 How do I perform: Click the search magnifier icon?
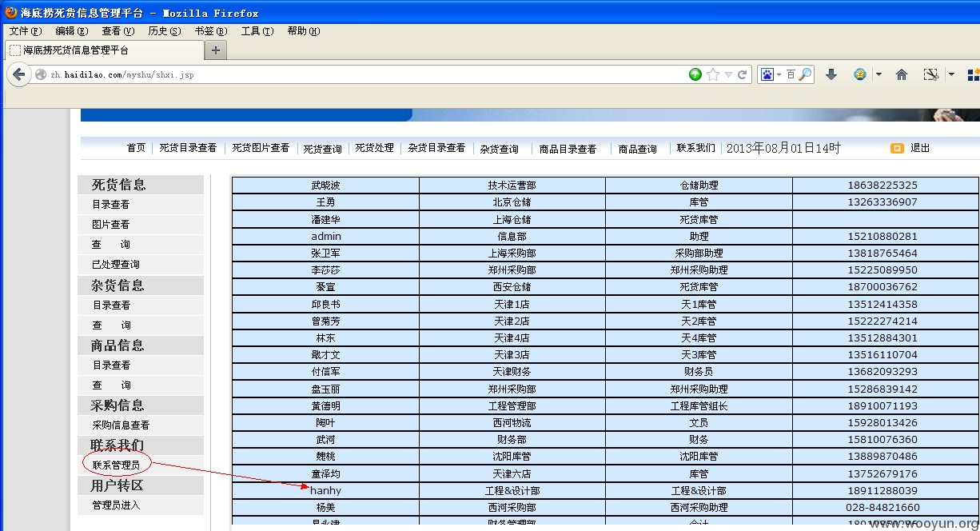pos(806,74)
